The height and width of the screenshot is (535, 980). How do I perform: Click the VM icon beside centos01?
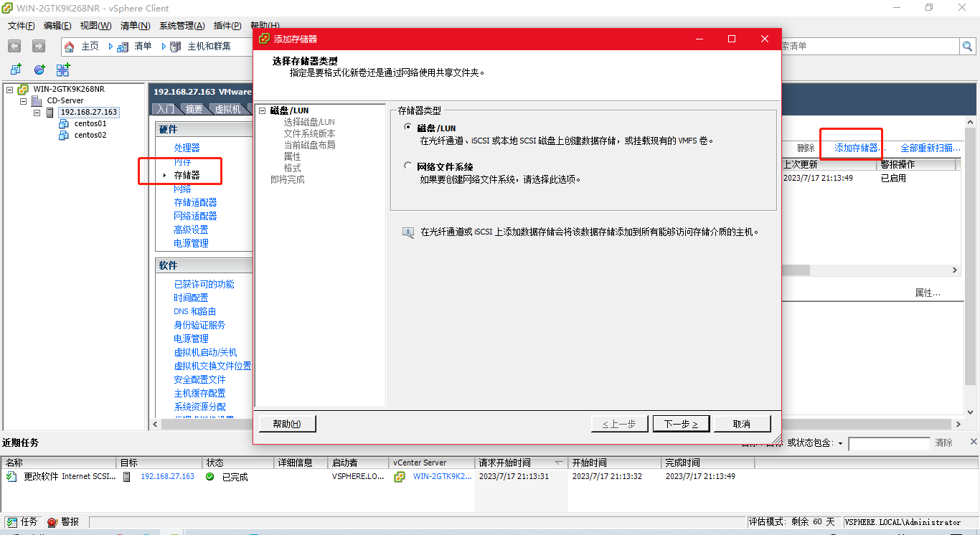(x=64, y=124)
